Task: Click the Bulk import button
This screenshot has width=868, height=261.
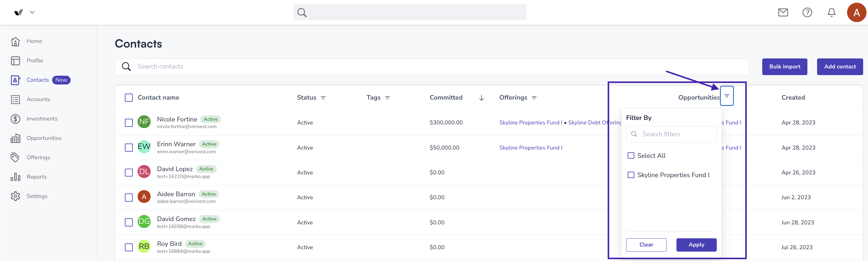Action: 784,67
